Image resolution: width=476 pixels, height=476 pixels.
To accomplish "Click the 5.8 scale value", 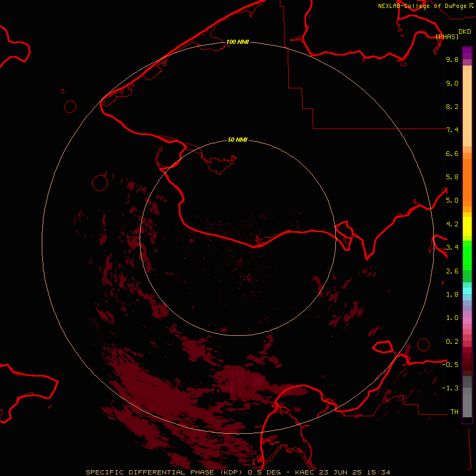I will click(x=452, y=177).
